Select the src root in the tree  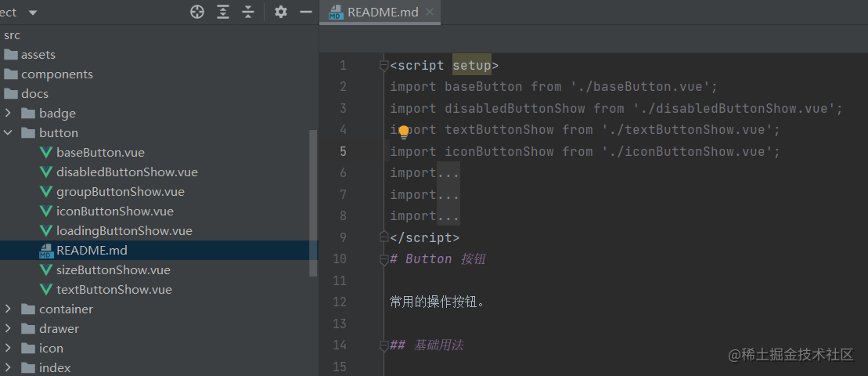(x=13, y=35)
